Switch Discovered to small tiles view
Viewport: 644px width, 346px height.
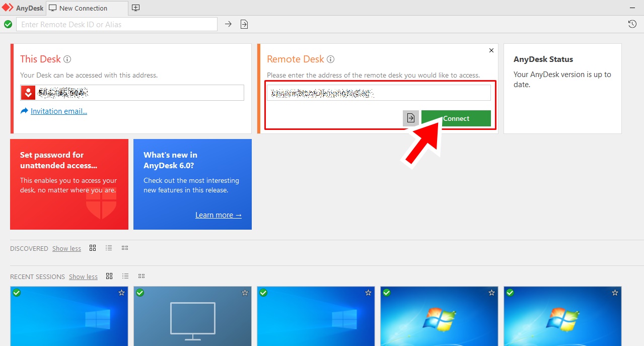point(125,248)
